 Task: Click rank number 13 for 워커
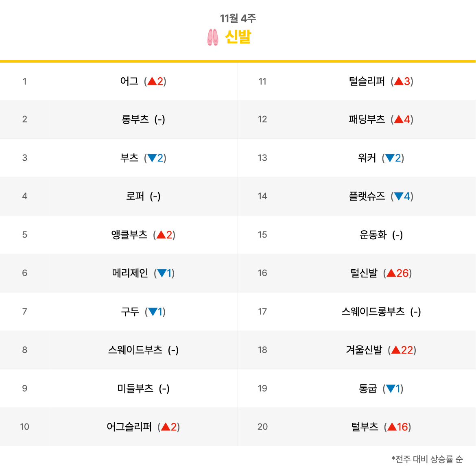[262, 158]
